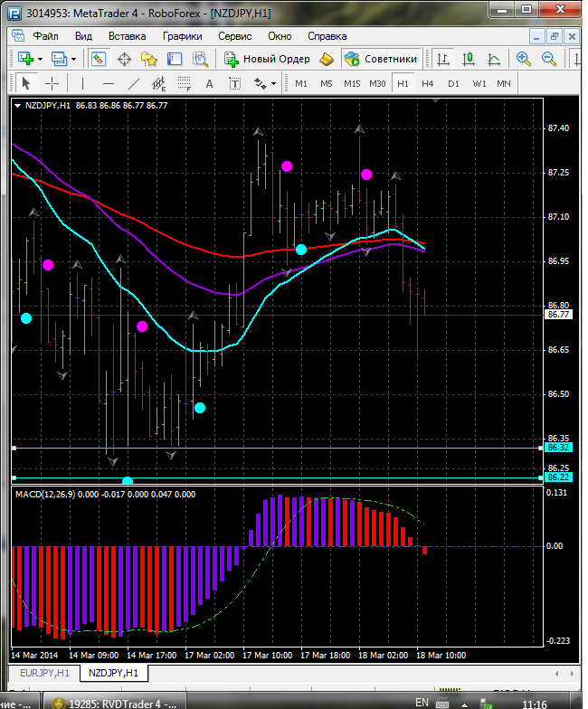The height and width of the screenshot is (709, 588).
Task: Switch timeframe to H4
Action: (427, 83)
